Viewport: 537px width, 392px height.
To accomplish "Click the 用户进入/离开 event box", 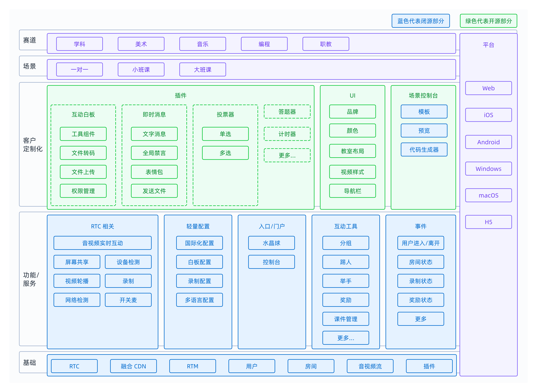I will click(x=421, y=243).
